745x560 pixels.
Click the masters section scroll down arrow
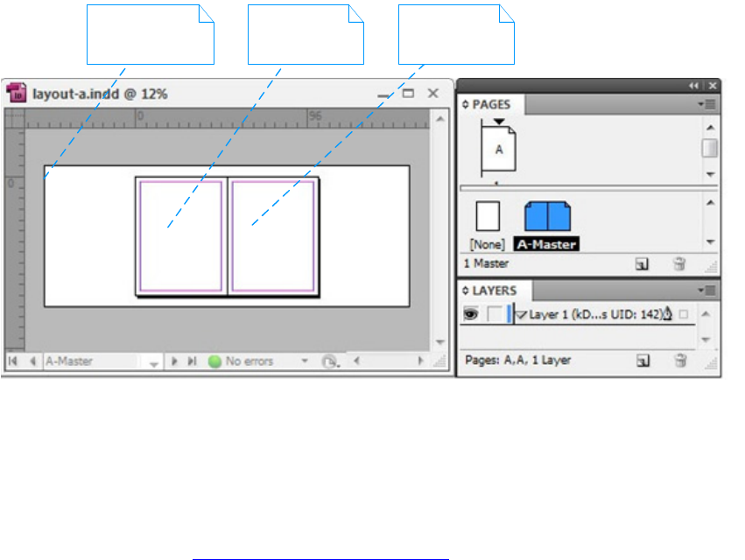(x=710, y=241)
